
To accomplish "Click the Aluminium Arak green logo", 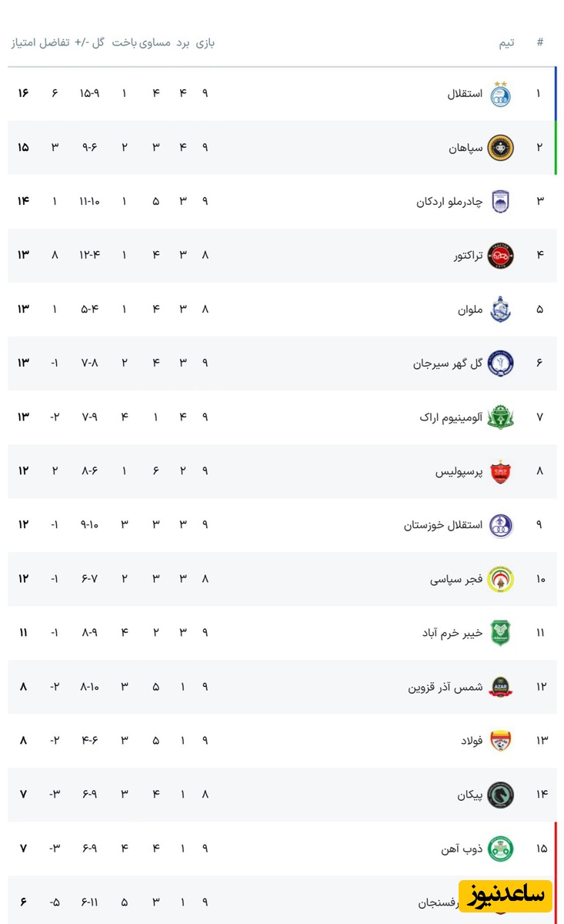I will pyautogui.click(x=500, y=417).
